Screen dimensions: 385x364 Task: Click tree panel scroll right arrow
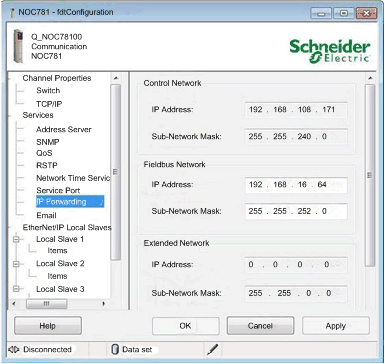(104, 304)
